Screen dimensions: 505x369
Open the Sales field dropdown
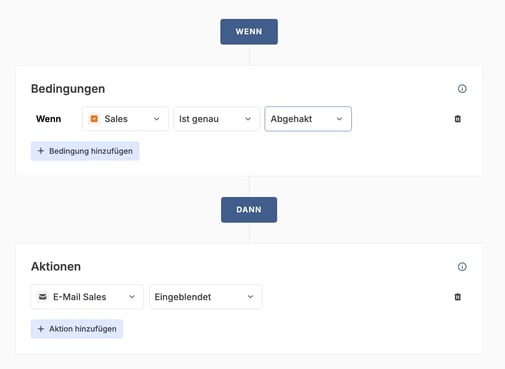(x=125, y=119)
